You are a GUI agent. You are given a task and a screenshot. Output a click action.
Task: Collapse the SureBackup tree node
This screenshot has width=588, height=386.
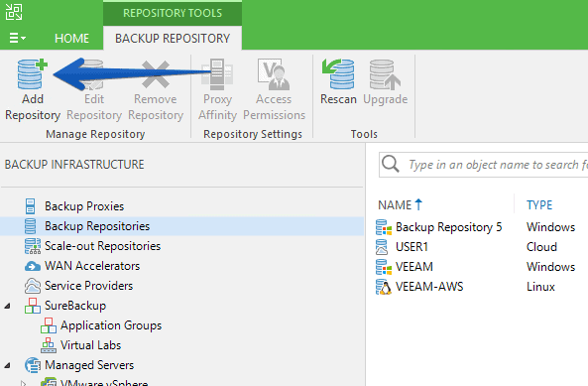click(x=8, y=306)
